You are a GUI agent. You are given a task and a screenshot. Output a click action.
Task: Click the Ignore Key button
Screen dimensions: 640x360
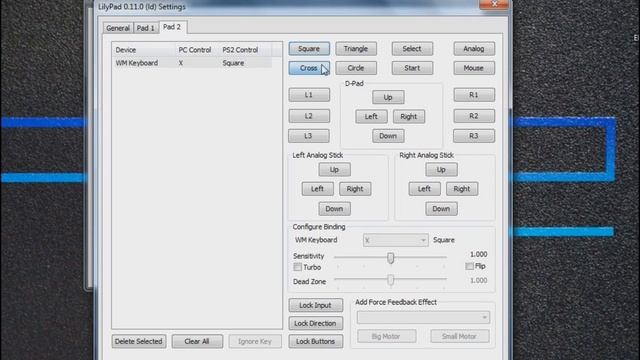click(x=255, y=341)
